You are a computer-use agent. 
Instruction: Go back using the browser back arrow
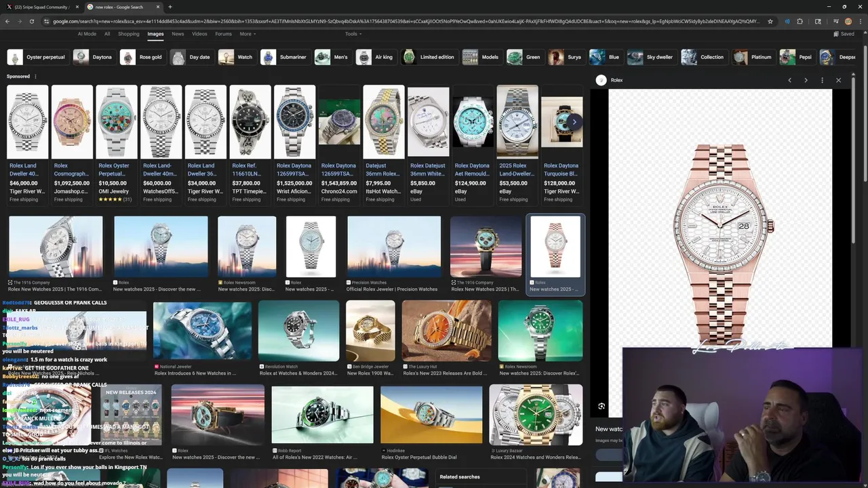pyautogui.click(x=7, y=21)
